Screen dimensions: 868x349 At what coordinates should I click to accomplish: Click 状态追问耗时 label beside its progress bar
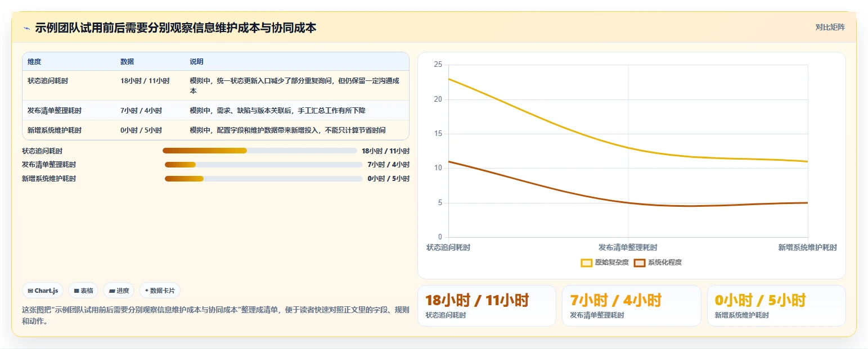tap(42, 151)
